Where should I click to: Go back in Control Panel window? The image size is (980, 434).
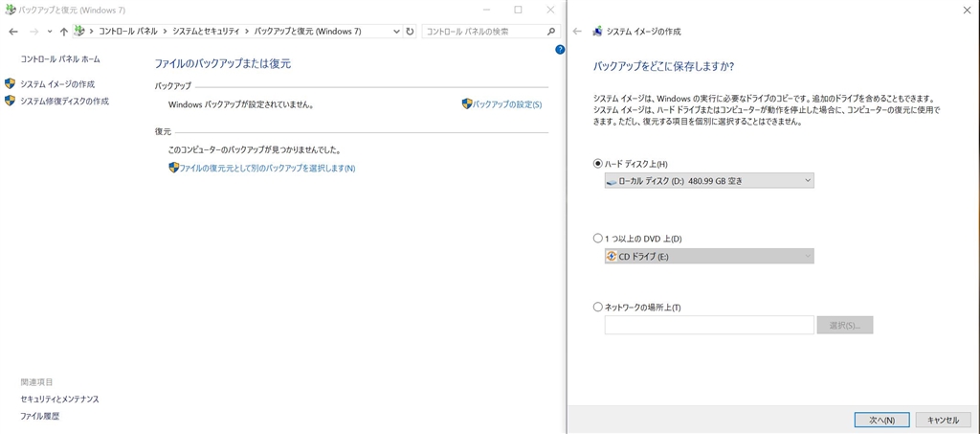pyautogui.click(x=13, y=32)
